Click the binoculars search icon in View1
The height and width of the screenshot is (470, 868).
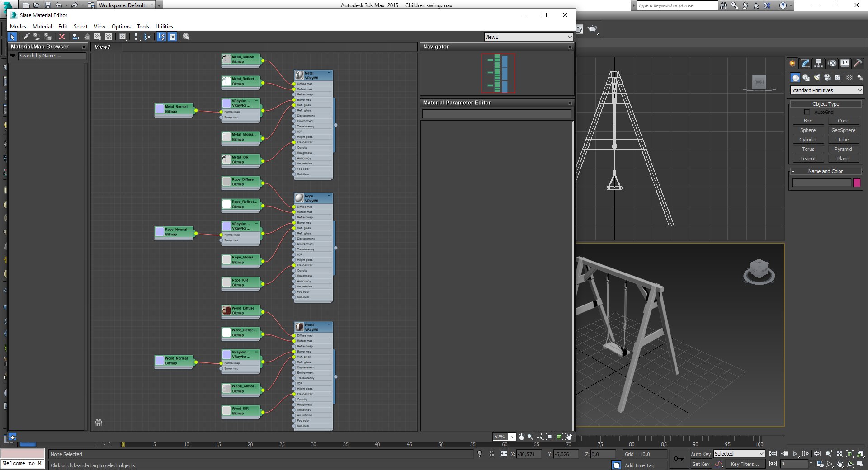pyautogui.click(x=99, y=423)
